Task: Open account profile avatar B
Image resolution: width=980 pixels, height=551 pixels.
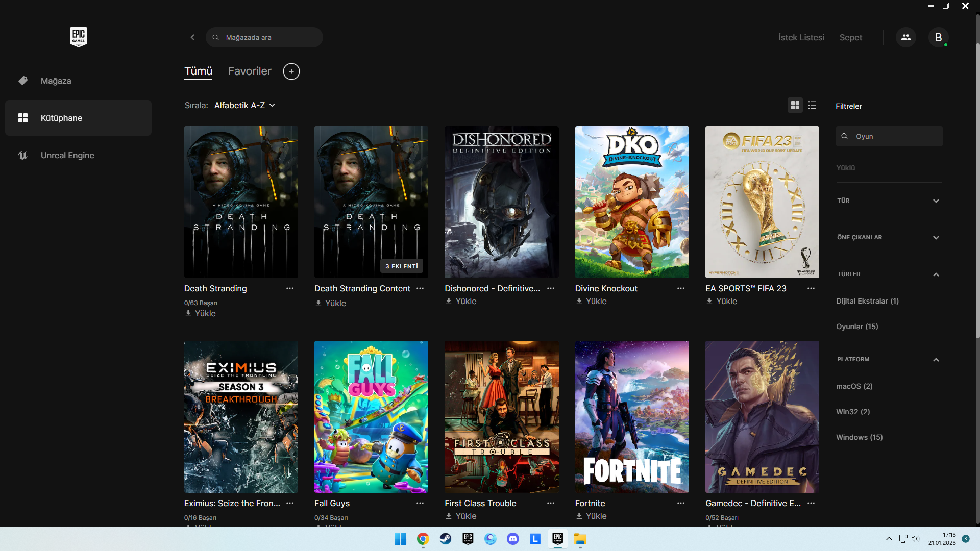Action: click(x=938, y=37)
